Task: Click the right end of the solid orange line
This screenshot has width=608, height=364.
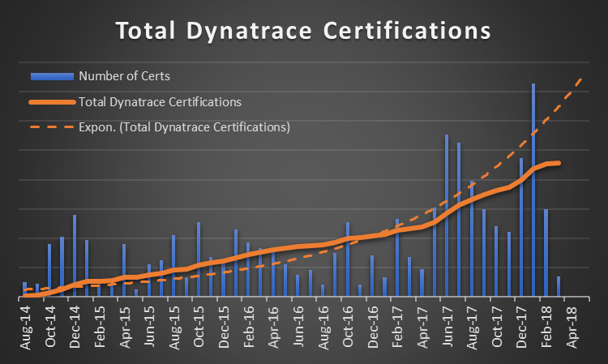Action: 559,163
